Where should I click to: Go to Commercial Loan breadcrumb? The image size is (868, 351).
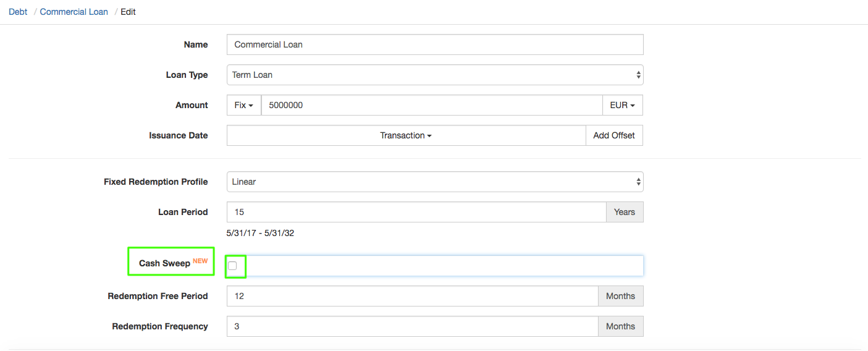(74, 12)
